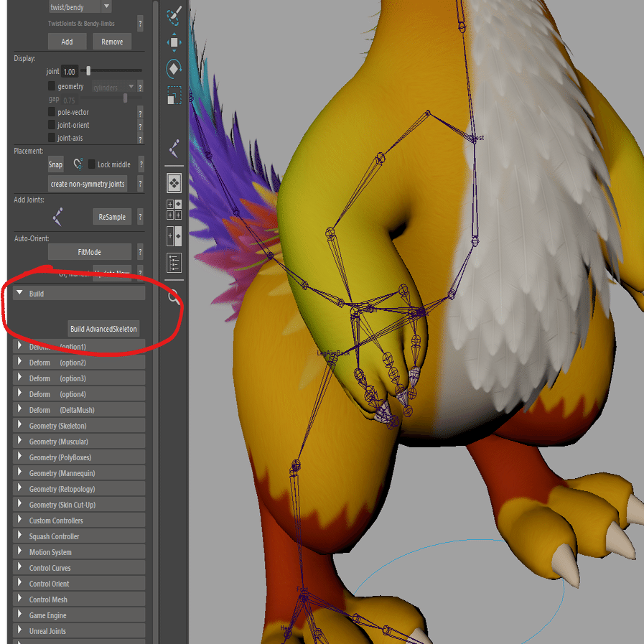Expand the Geometry (Muscular) section
This screenshot has height=644, width=644.
pyautogui.click(x=79, y=441)
